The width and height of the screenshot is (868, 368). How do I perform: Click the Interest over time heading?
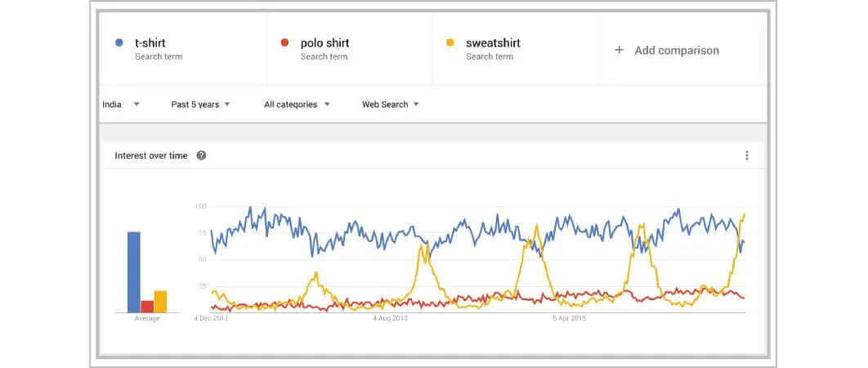(x=150, y=155)
